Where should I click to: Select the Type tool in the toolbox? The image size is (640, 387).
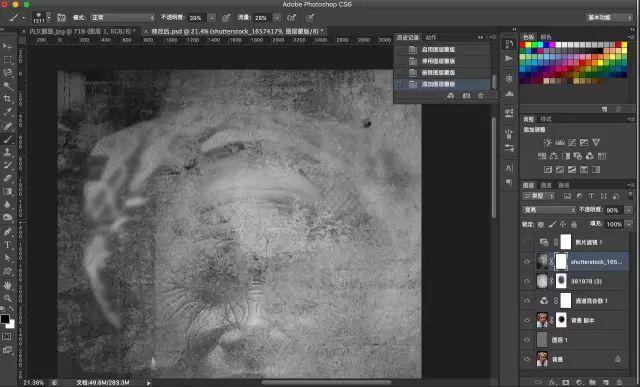coord(7,245)
